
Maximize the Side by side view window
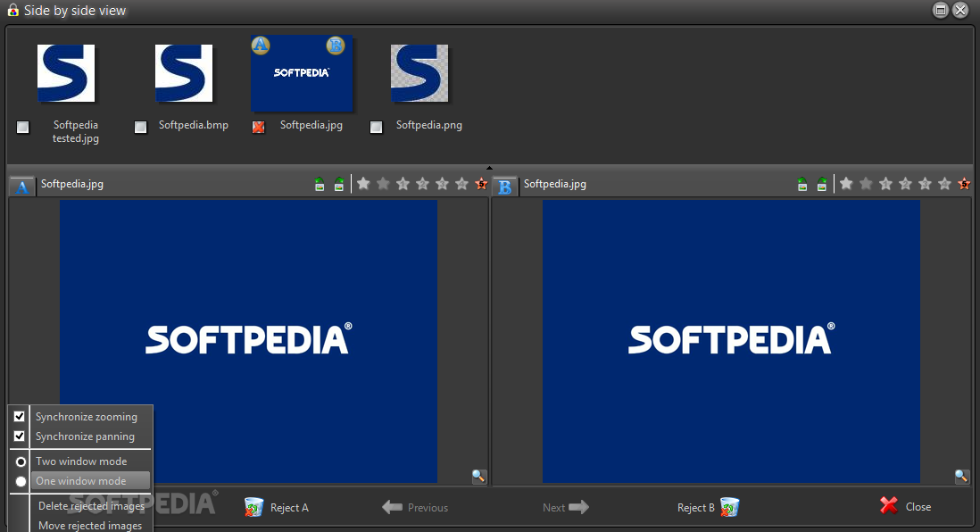(941, 10)
